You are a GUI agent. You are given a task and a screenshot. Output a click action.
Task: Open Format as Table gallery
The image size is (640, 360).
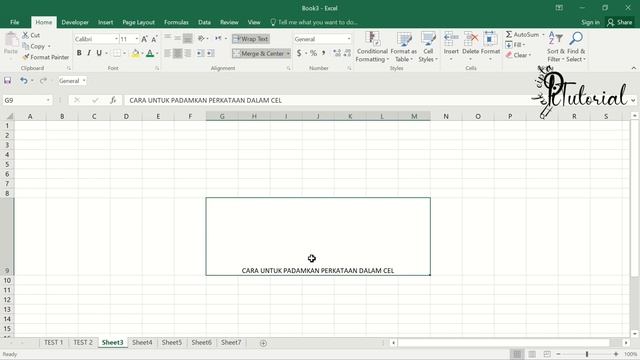tap(404, 47)
